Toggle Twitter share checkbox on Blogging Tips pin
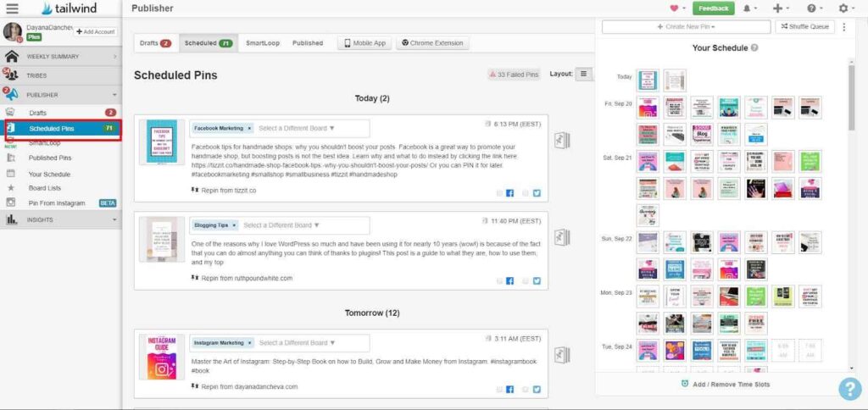The width and height of the screenshot is (868, 410). 526,281
